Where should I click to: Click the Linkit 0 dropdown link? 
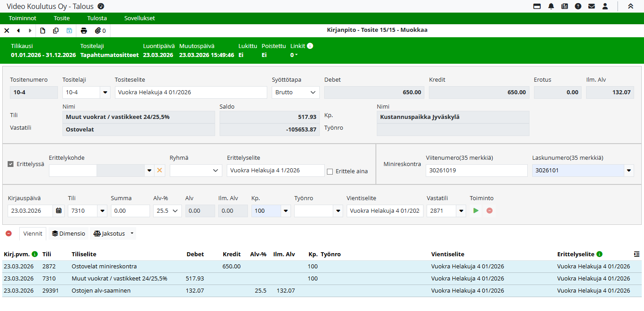point(294,55)
